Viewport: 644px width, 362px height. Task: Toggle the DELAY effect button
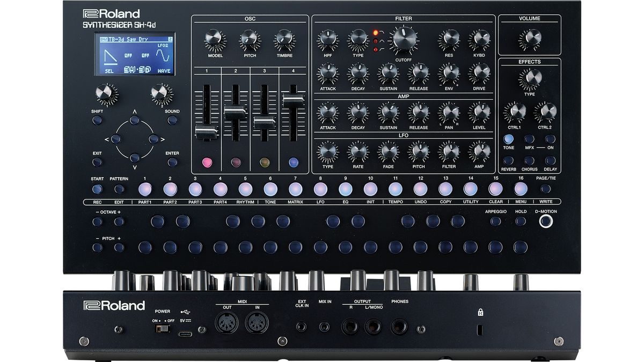[x=550, y=160]
